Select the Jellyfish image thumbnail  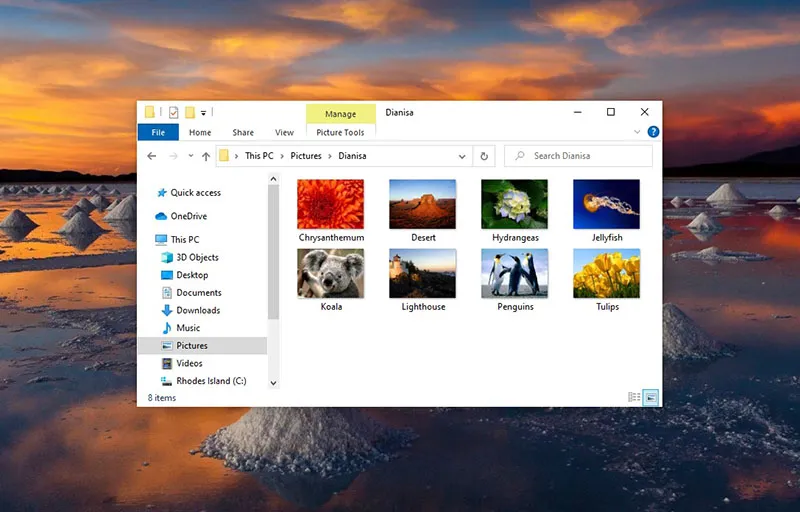[x=606, y=204]
